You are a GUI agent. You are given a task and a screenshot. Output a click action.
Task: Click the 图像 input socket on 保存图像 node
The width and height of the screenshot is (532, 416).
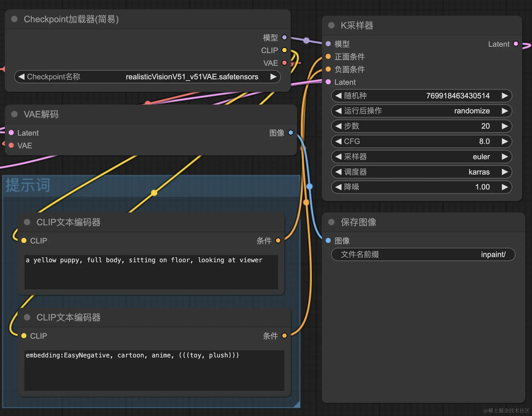click(x=328, y=240)
